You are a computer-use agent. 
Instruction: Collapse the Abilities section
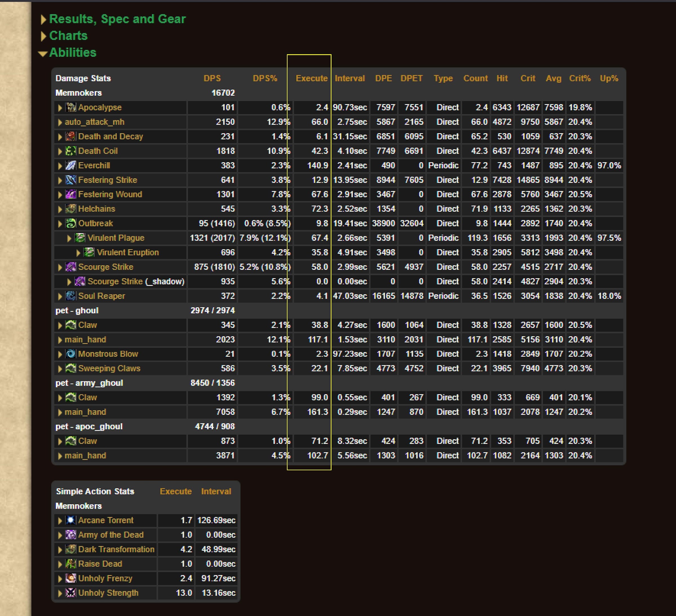pyautogui.click(x=72, y=53)
